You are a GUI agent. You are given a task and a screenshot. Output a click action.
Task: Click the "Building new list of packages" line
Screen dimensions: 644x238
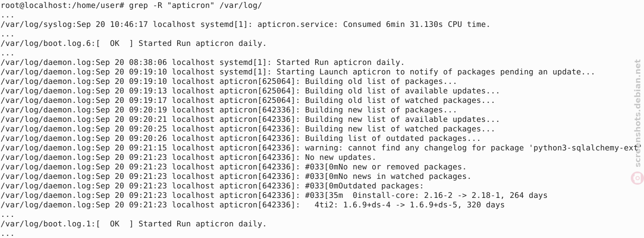point(228,110)
